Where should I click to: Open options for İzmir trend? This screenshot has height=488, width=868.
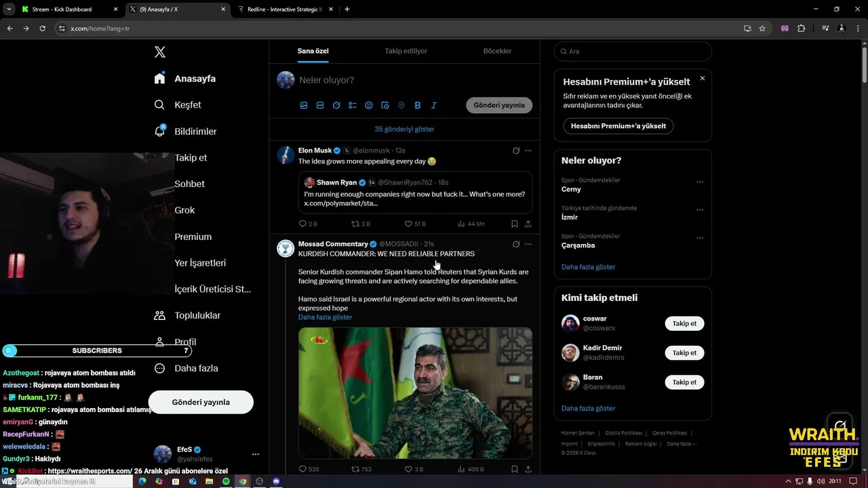click(700, 209)
